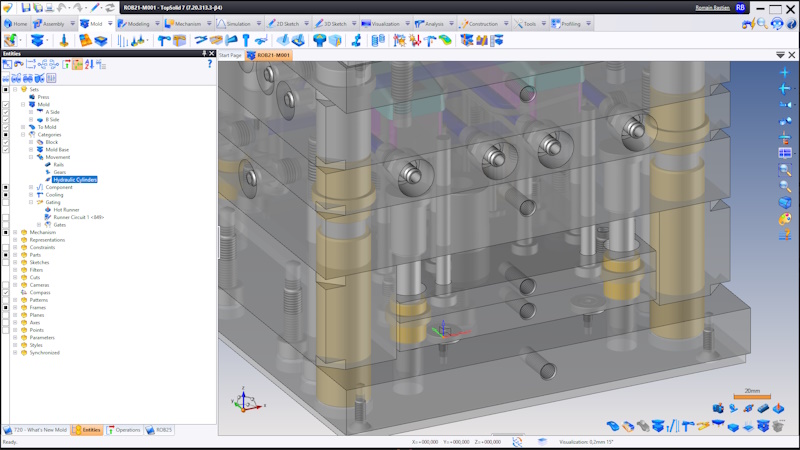Click the ejector pin icon in Mold ribbon
This screenshot has width=800, height=450.
pyautogui.click(x=64, y=40)
